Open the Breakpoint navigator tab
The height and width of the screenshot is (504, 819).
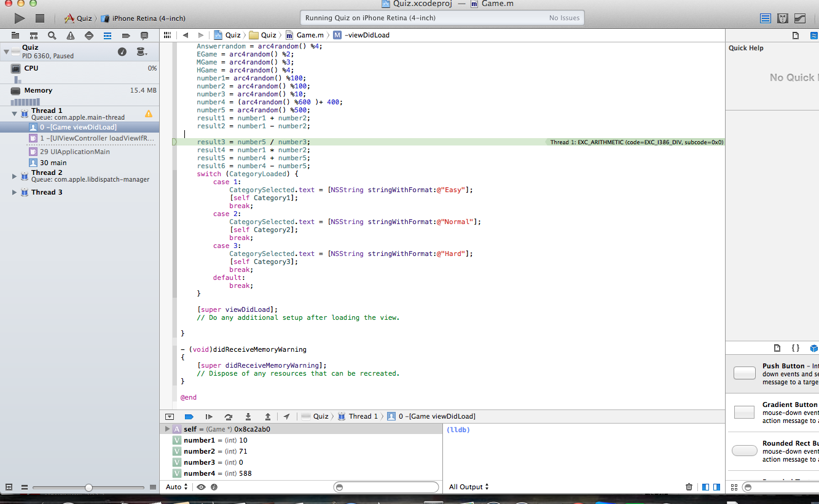point(126,36)
